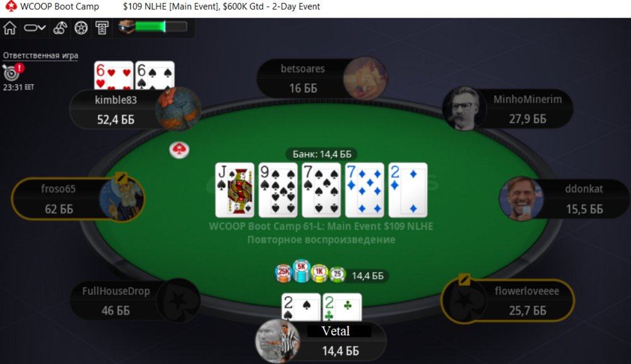This screenshot has height=364, width=631.
Task: Click the green rewards progress bar
Action: (x=161, y=27)
